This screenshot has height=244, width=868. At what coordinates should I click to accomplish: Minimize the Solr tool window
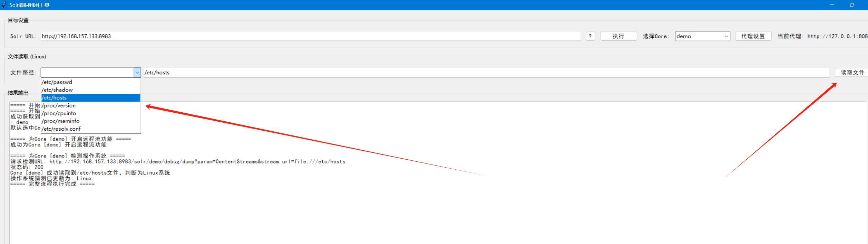coord(832,5)
